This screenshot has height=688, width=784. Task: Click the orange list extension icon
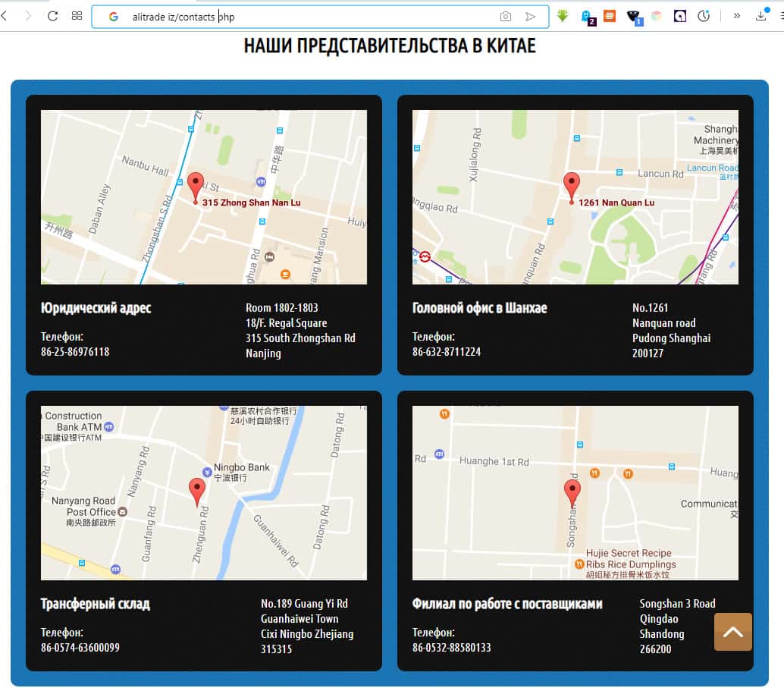[610, 15]
